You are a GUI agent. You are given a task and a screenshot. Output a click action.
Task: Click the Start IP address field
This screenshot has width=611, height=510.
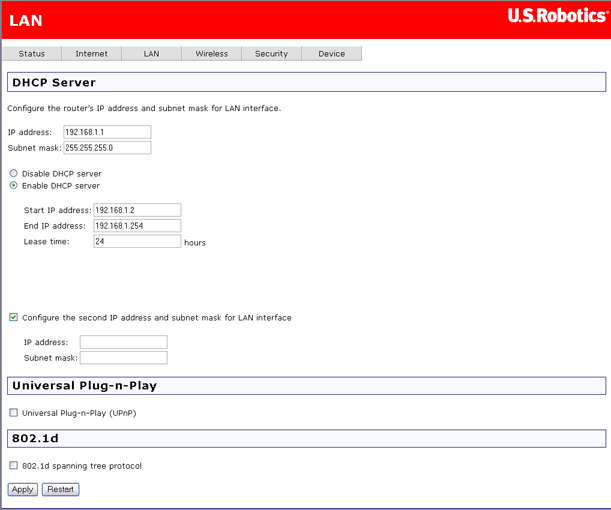point(137,210)
